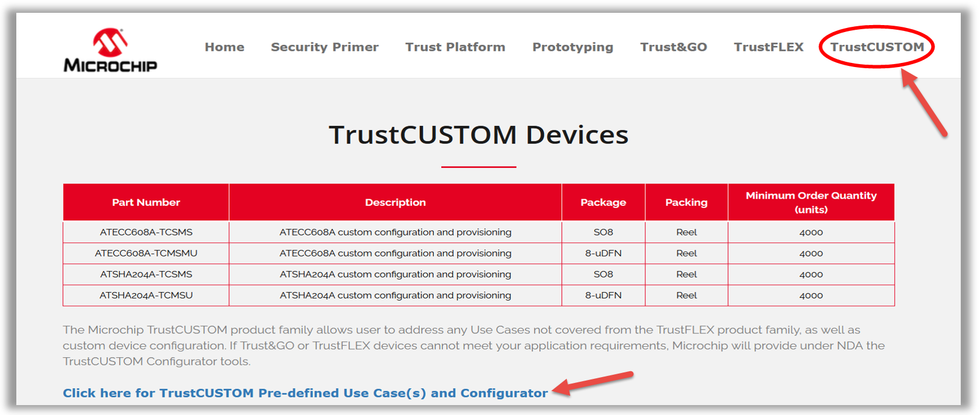Open the Home menu item

(224, 47)
